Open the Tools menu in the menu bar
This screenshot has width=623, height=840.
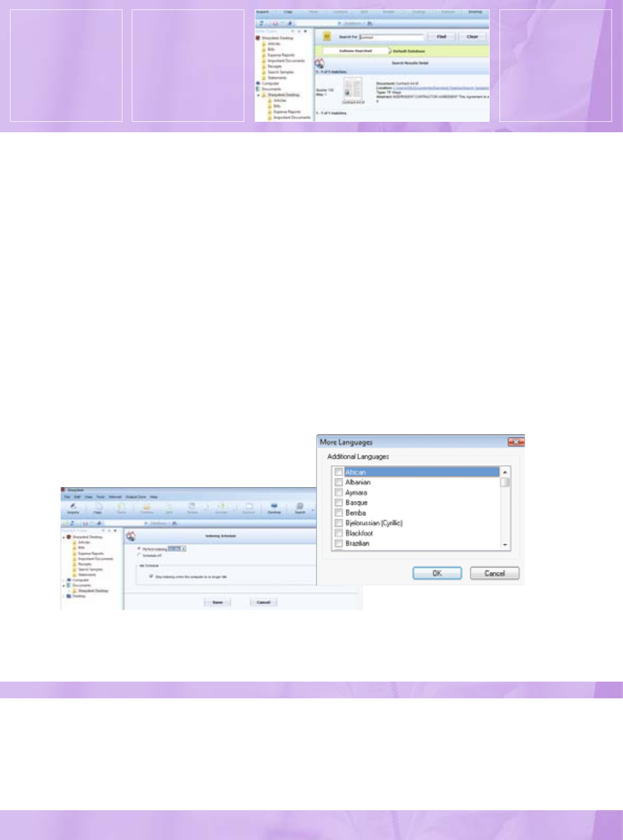[x=100, y=497]
